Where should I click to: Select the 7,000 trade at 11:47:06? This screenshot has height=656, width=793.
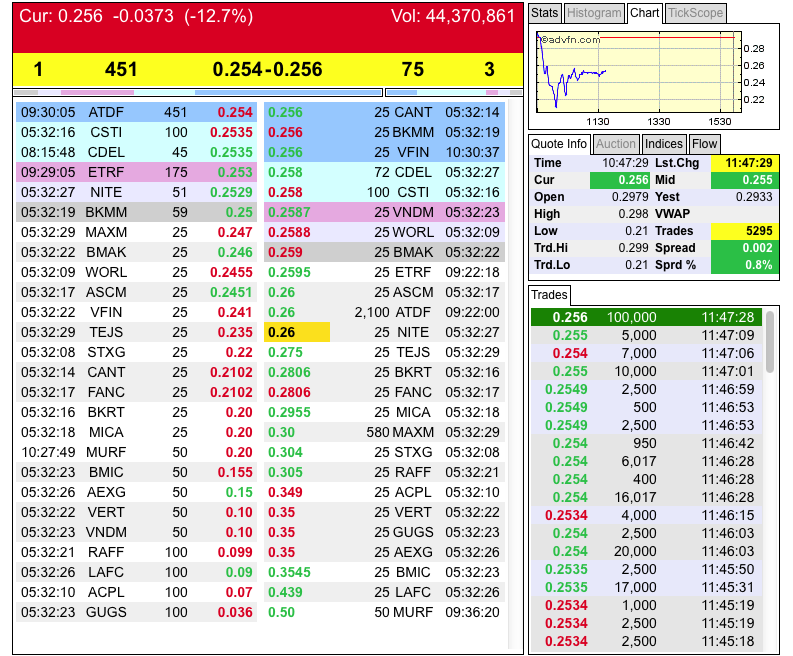tap(646, 353)
